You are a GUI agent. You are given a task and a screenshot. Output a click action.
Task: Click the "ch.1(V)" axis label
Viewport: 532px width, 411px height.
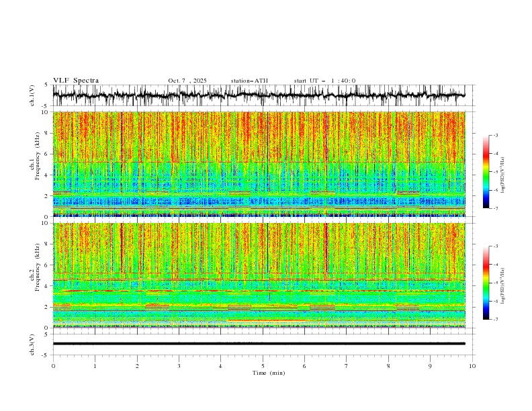[x=32, y=95]
